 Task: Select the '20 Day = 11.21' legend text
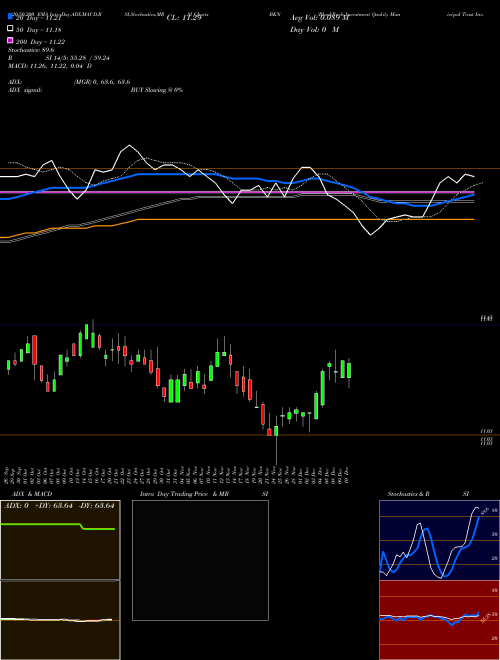pyautogui.click(x=39, y=18)
